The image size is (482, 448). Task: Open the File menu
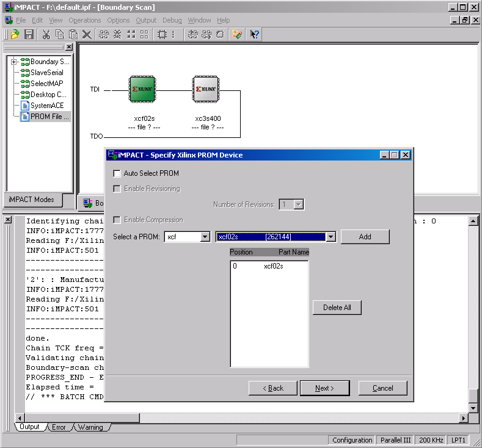click(x=21, y=20)
